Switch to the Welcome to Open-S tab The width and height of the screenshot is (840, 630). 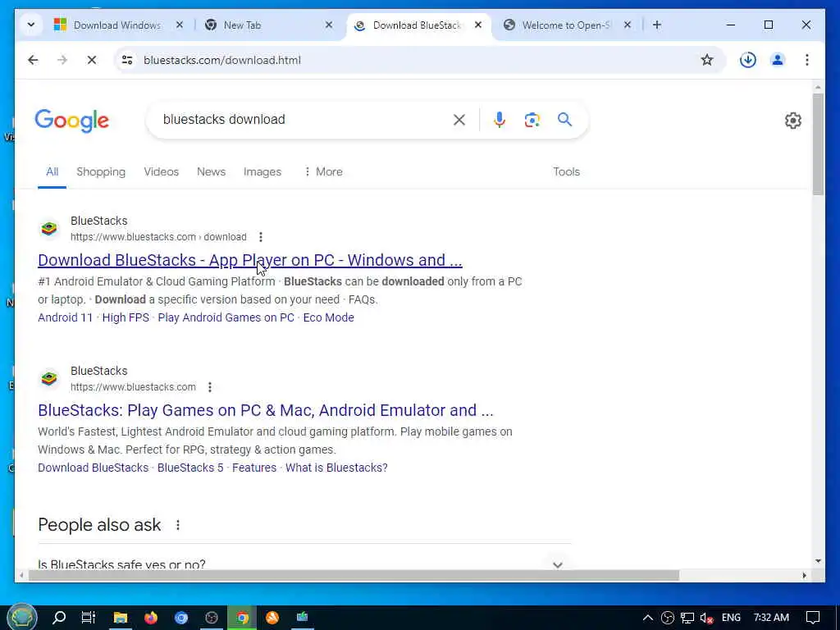click(x=566, y=25)
